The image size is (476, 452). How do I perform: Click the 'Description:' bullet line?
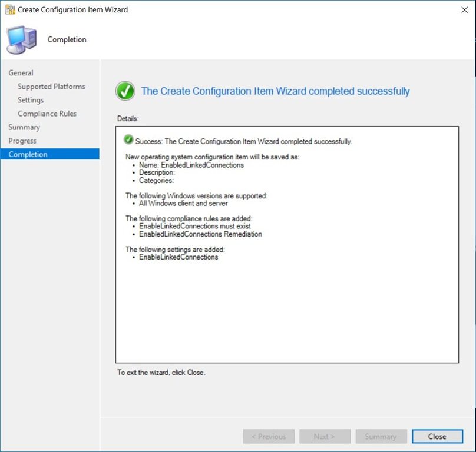coord(157,172)
